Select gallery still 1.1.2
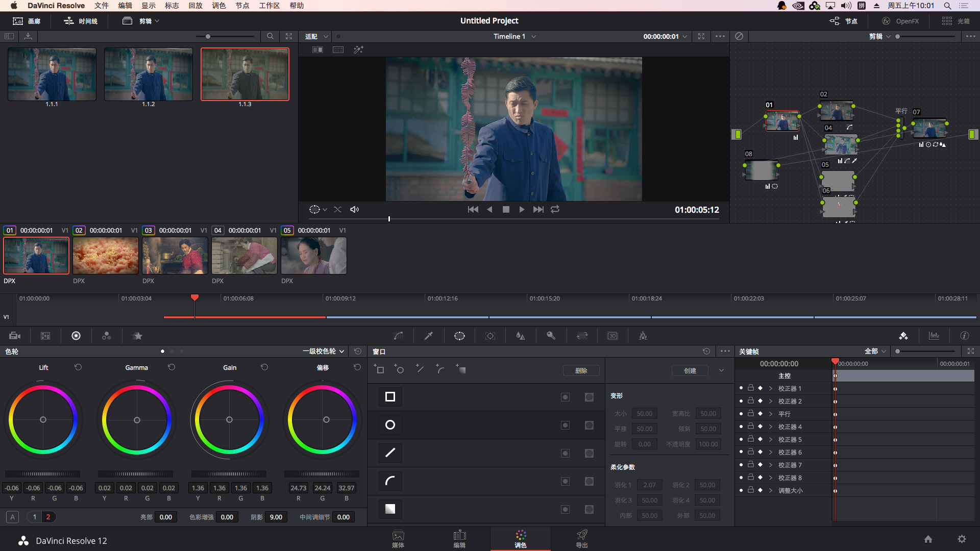This screenshot has height=551, width=980. pos(148,74)
